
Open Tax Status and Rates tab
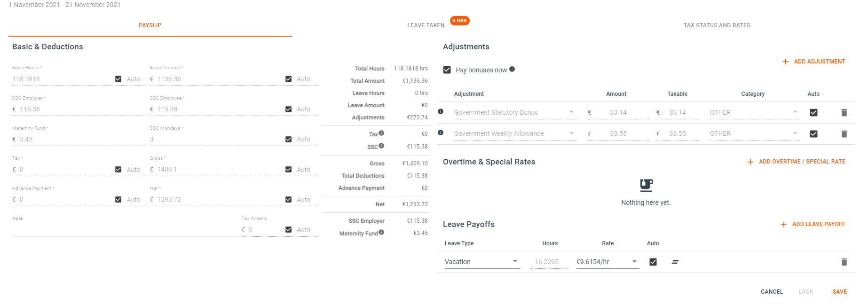(717, 25)
